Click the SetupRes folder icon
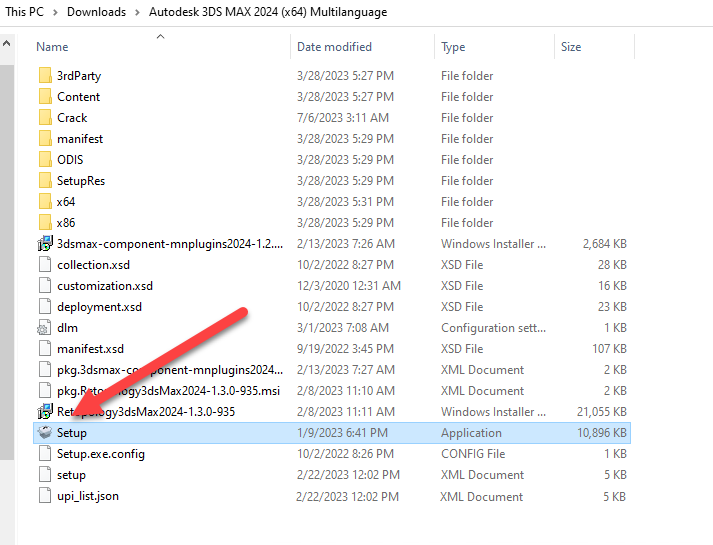Viewport: 713px width, 545px height. tap(45, 180)
